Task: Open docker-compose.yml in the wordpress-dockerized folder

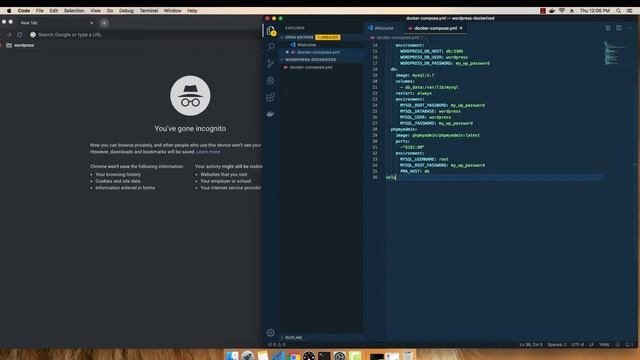Action: point(311,67)
